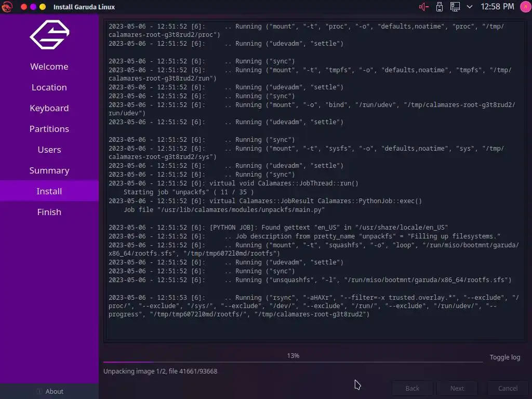Screen dimensions: 532x399
Task: Click the 'Unpacking image 1/2' status text
Action: pos(160,371)
